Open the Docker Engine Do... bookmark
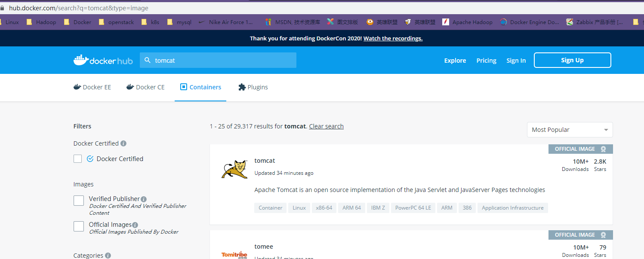Viewport: 644px width, 259px height. coord(530,22)
